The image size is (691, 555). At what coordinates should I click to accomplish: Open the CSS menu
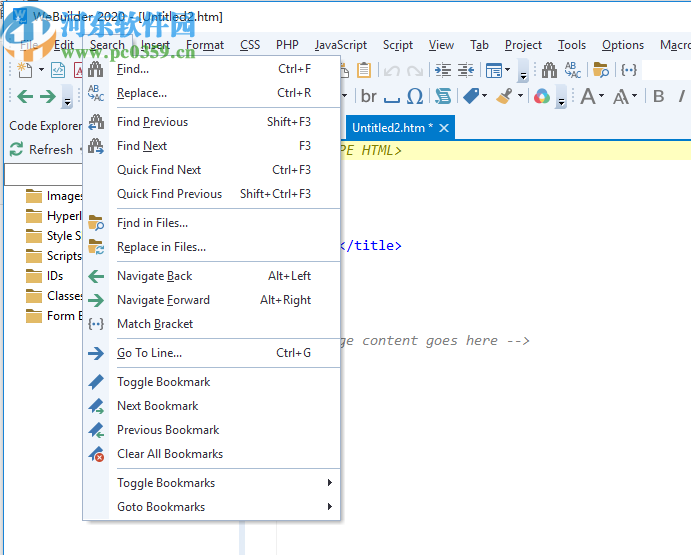[x=250, y=45]
